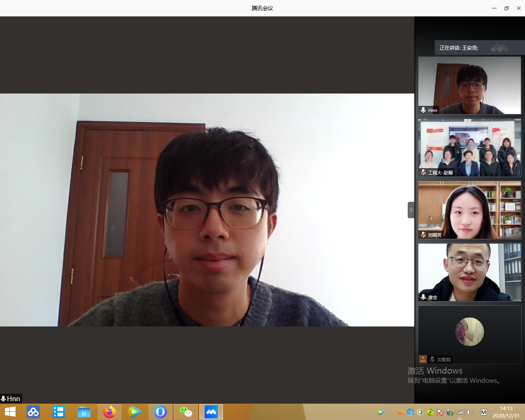
Task: Click the muted mic icon beside 刘朝芳
Action: [x=423, y=235]
